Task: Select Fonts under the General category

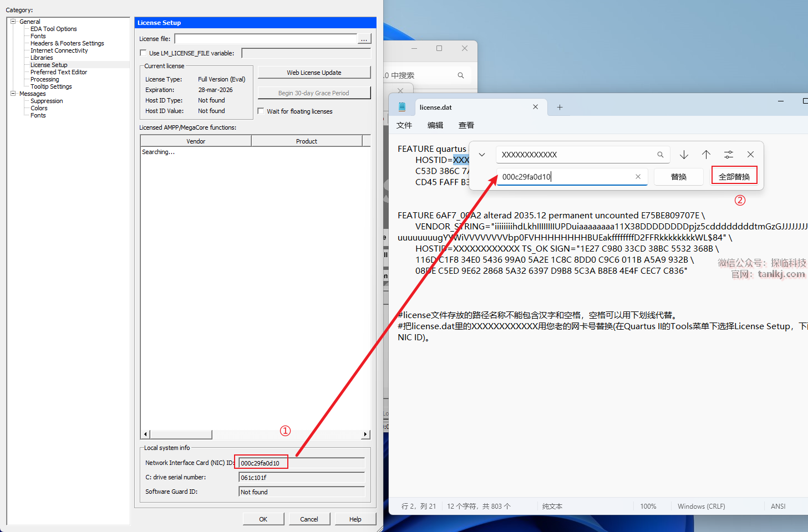Action: pos(38,36)
